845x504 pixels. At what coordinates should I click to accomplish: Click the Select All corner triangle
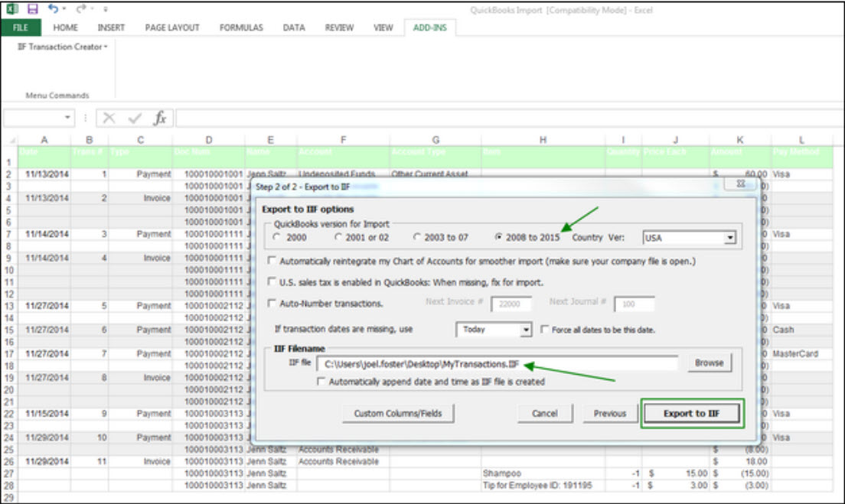click(11, 140)
